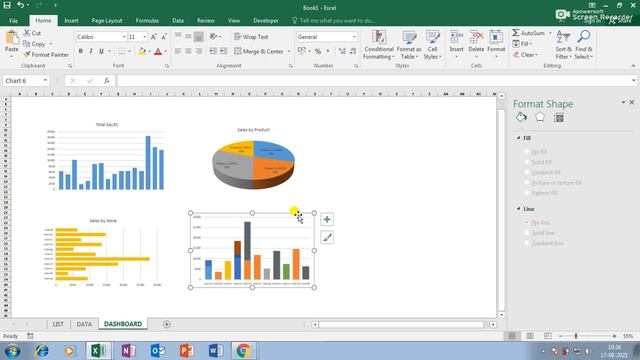
Task: Click the Save icon in Quick Access toolbar
Action: 7,6
